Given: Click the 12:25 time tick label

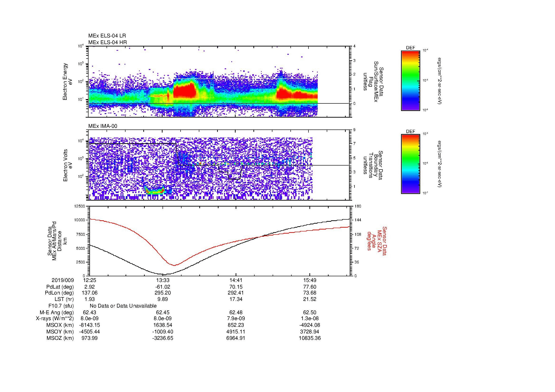Looking at the screenshot, I should (89, 280).
